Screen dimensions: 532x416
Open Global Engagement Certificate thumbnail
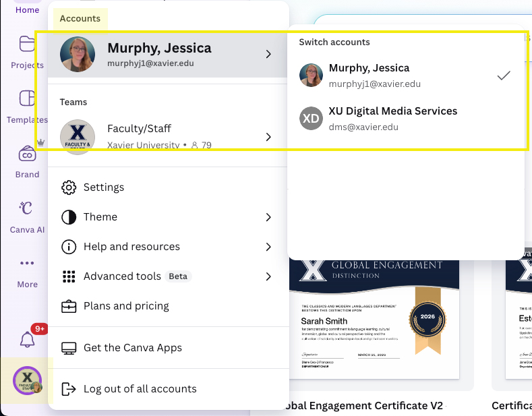[x=374, y=319]
